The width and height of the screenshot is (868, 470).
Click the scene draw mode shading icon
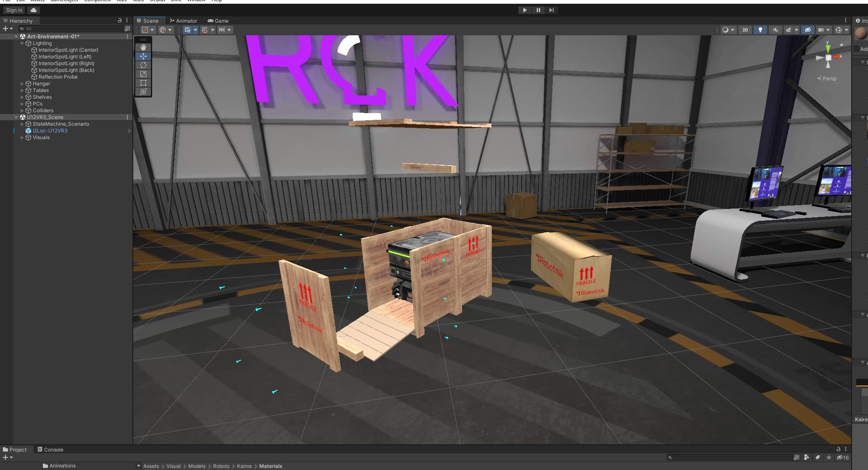click(725, 30)
